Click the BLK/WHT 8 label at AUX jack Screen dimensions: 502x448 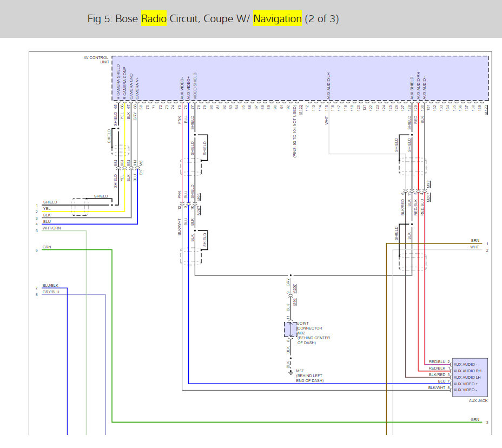(439, 387)
